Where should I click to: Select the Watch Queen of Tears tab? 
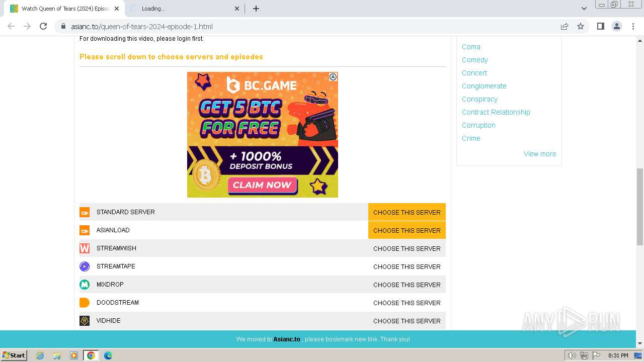coord(64,9)
